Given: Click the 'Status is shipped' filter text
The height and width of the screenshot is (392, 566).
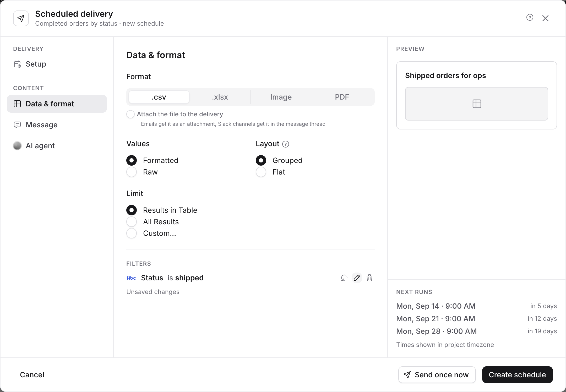Looking at the screenshot, I should 172,278.
